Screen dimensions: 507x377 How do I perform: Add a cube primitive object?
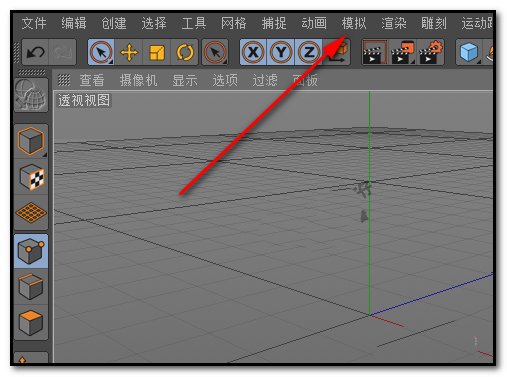click(x=469, y=52)
